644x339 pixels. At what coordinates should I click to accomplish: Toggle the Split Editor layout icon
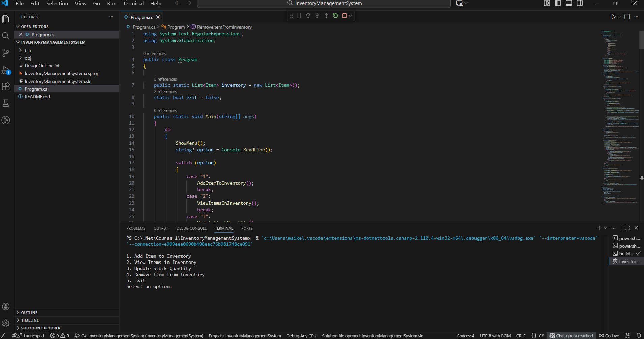coord(627,17)
